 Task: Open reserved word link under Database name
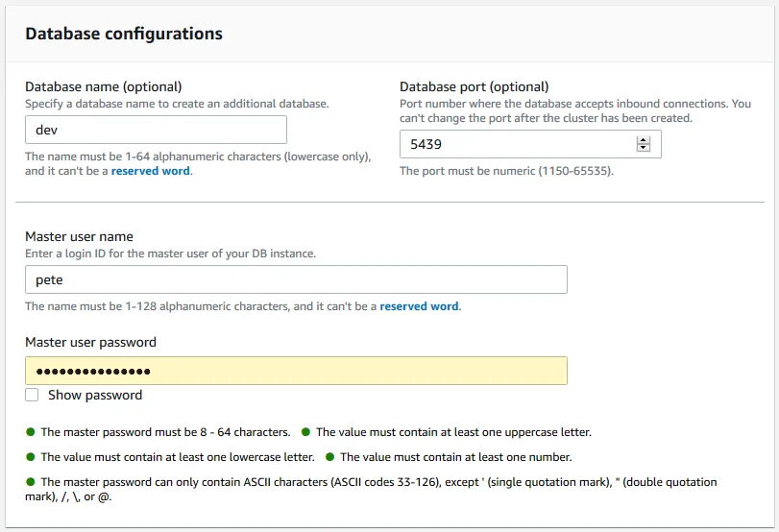[x=151, y=171]
